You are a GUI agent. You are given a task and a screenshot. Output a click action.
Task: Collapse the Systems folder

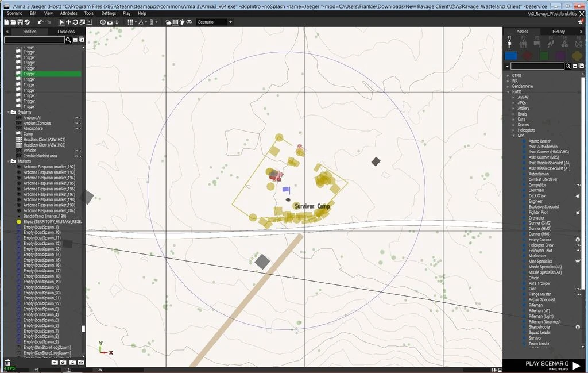point(9,112)
